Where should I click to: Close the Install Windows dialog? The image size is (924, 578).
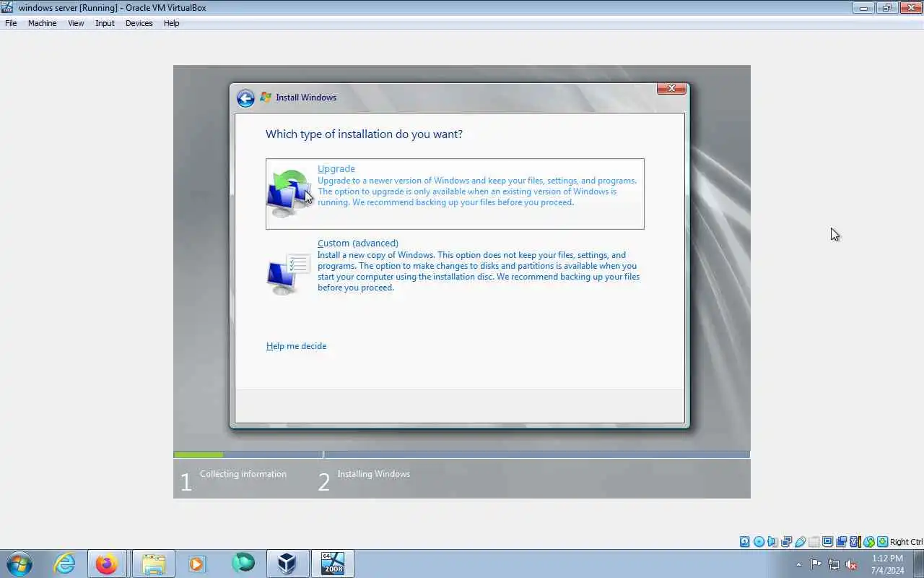[671, 88]
